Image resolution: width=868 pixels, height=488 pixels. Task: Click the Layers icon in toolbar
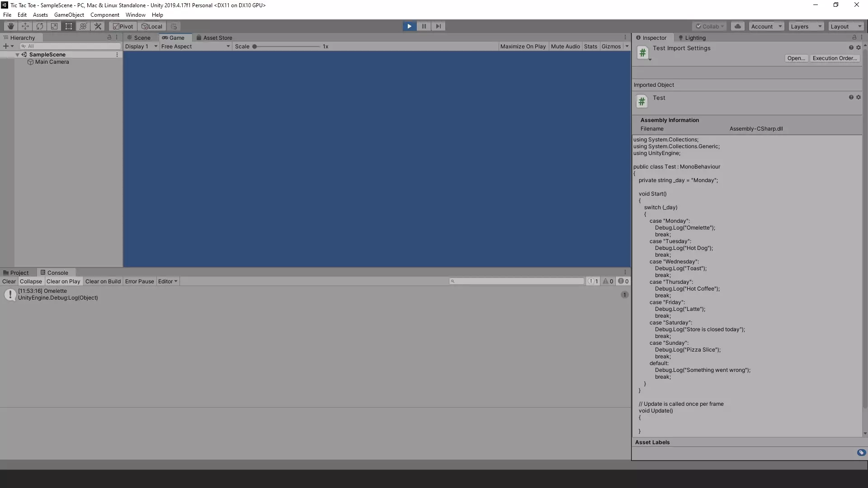[806, 26]
